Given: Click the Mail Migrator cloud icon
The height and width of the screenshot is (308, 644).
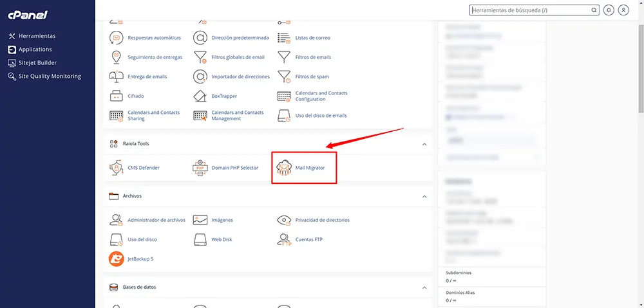Looking at the screenshot, I should click(284, 168).
